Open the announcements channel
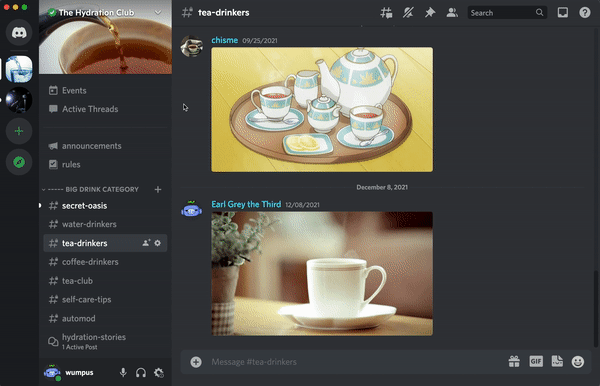Screen dimensions: 600x386 point(105,146)
